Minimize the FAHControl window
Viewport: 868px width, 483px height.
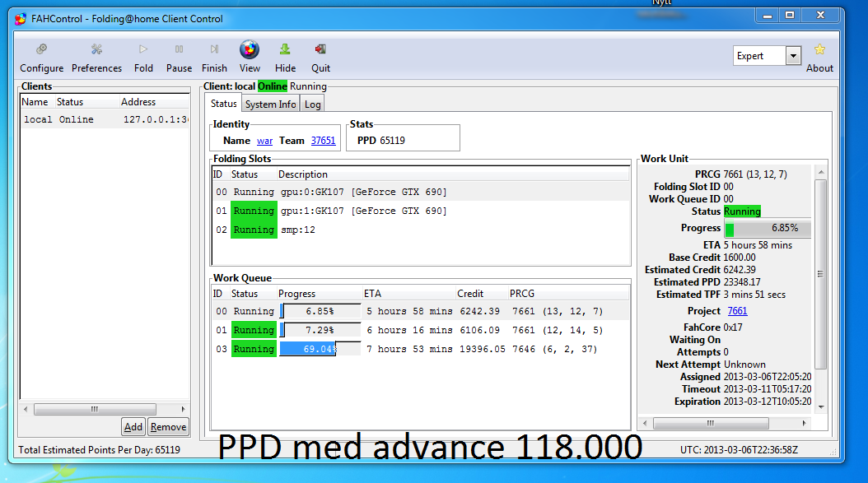(x=768, y=16)
